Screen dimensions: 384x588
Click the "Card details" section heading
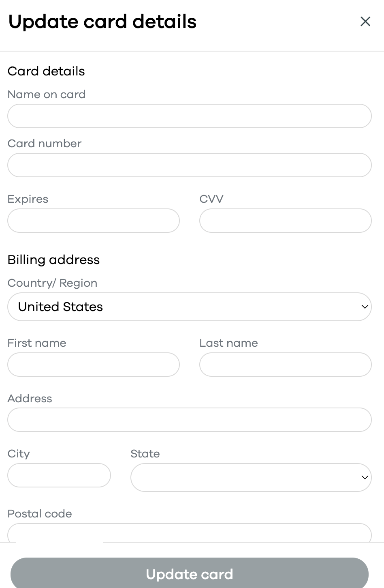coord(46,71)
